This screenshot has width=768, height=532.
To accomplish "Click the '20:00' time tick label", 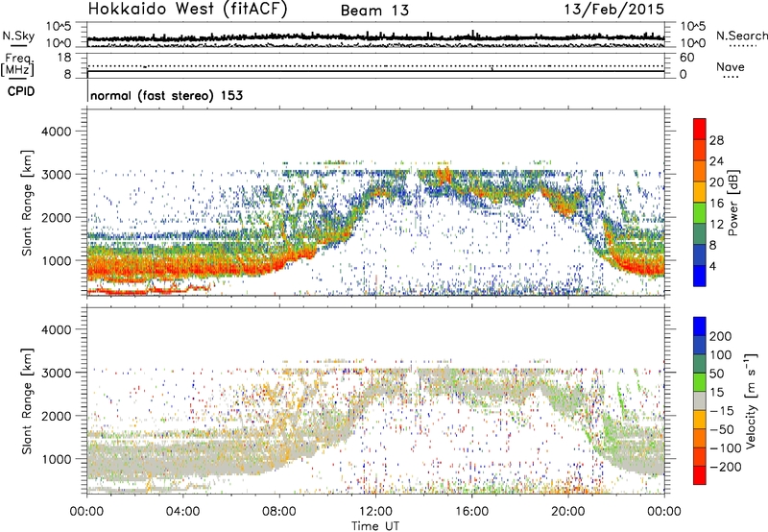I will 568,512.
